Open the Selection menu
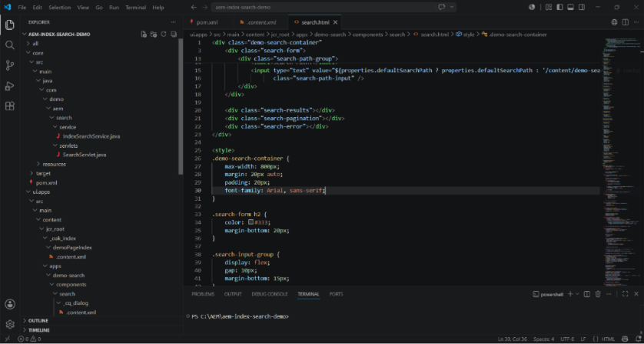This screenshot has width=644, height=344. 59,8
